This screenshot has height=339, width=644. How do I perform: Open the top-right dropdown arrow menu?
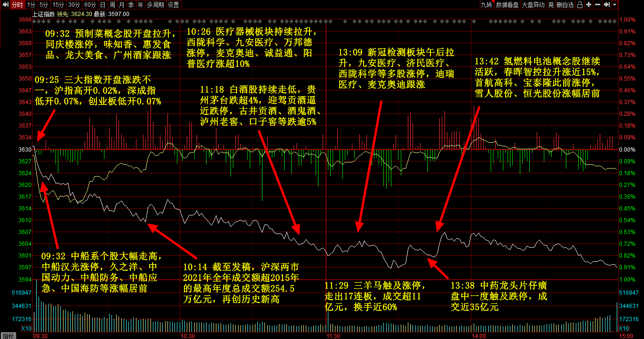click(x=614, y=5)
